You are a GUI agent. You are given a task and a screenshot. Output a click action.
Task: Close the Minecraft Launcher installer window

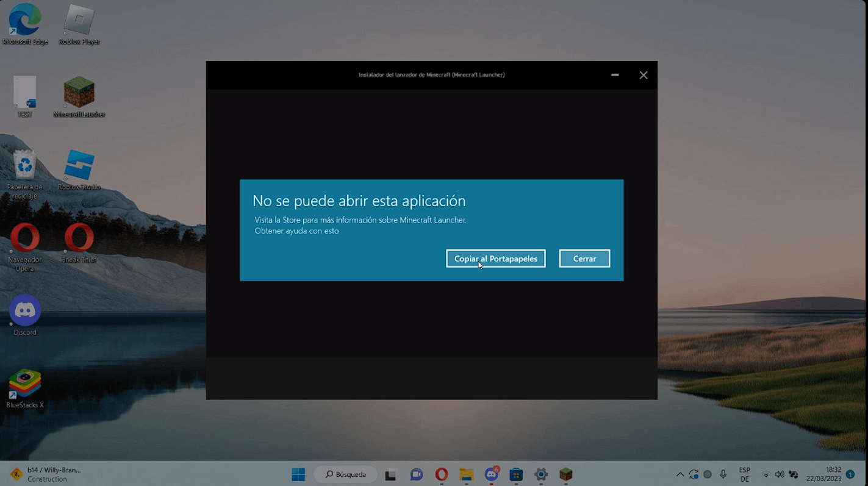(644, 75)
